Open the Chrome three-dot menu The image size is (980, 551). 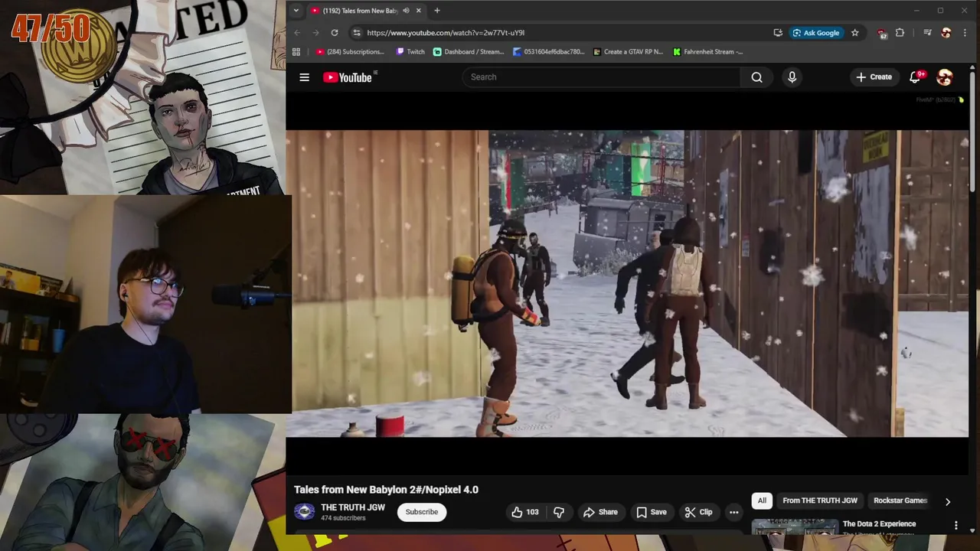pyautogui.click(x=964, y=33)
